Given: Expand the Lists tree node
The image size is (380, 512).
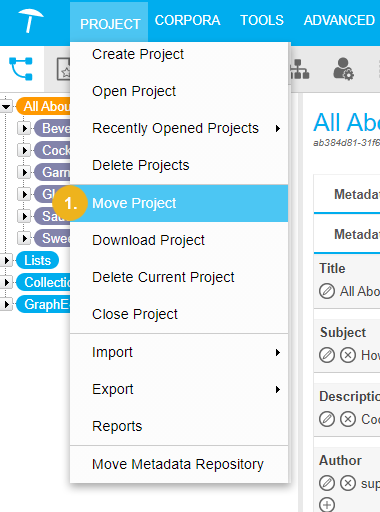Looking at the screenshot, I should click(6, 260).
